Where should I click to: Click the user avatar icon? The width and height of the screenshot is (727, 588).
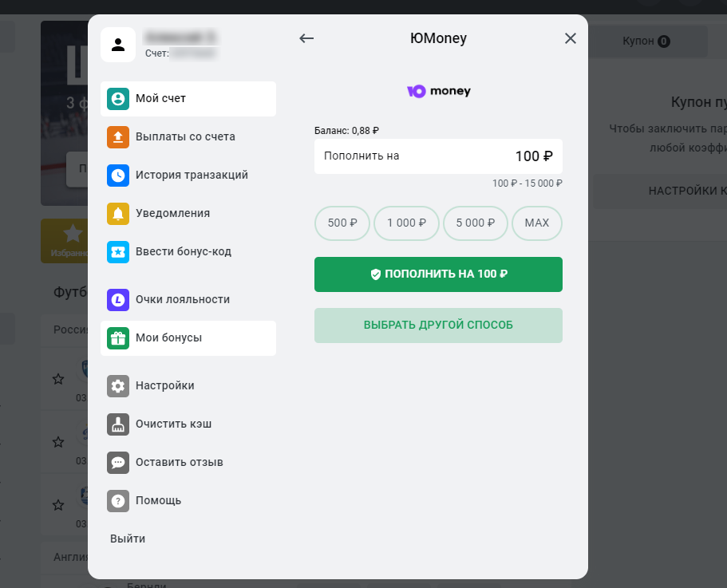click(x=118, y=45)
